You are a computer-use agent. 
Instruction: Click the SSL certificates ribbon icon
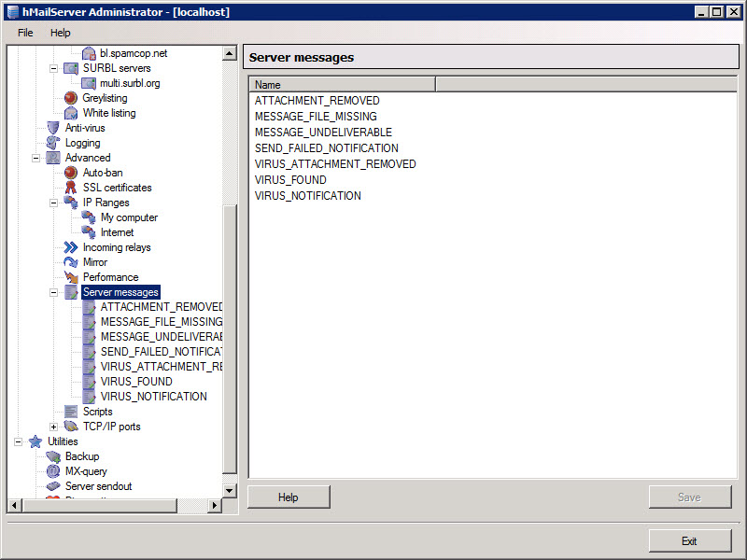(x=71, y=188)
